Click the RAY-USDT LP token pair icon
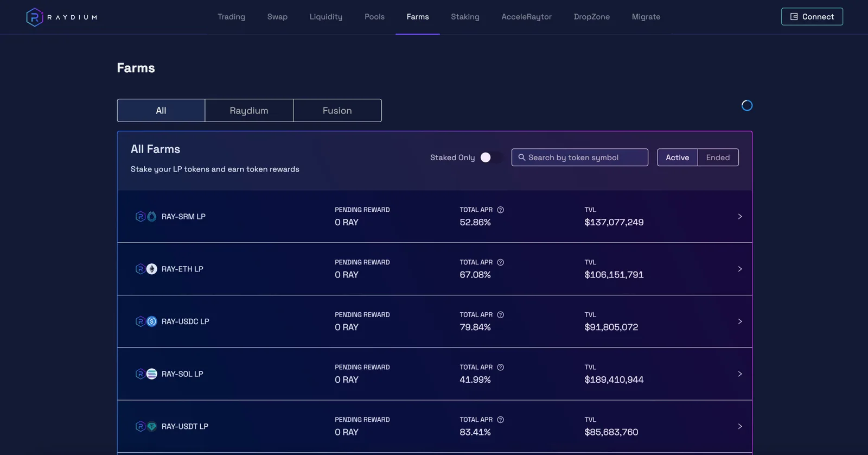 (x=146, y=427)
